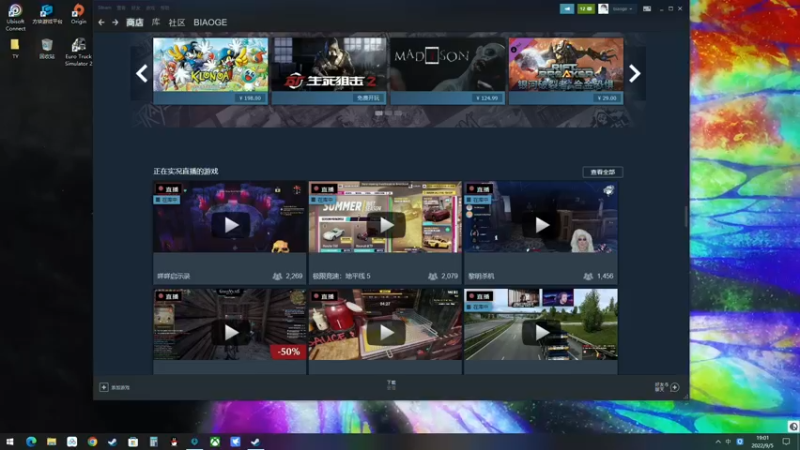This screenshot has width=800, height=450.
Task: Open the 社区 (Community) tab
Action: coord(177,22)
